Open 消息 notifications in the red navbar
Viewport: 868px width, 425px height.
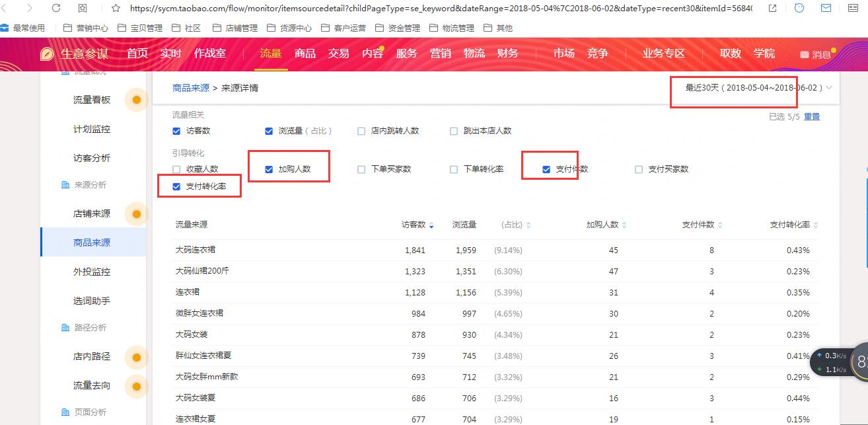click(x=821, y=56)
